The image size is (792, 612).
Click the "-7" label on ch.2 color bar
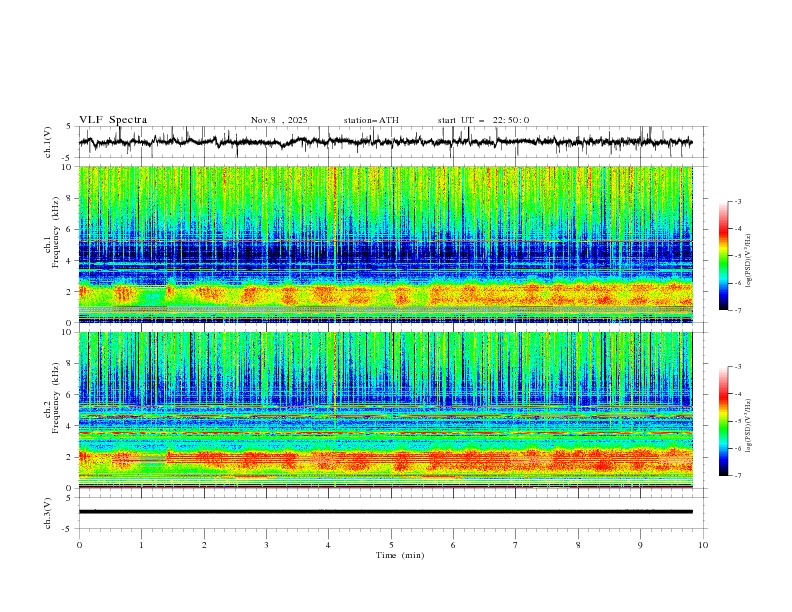point(737,475)
